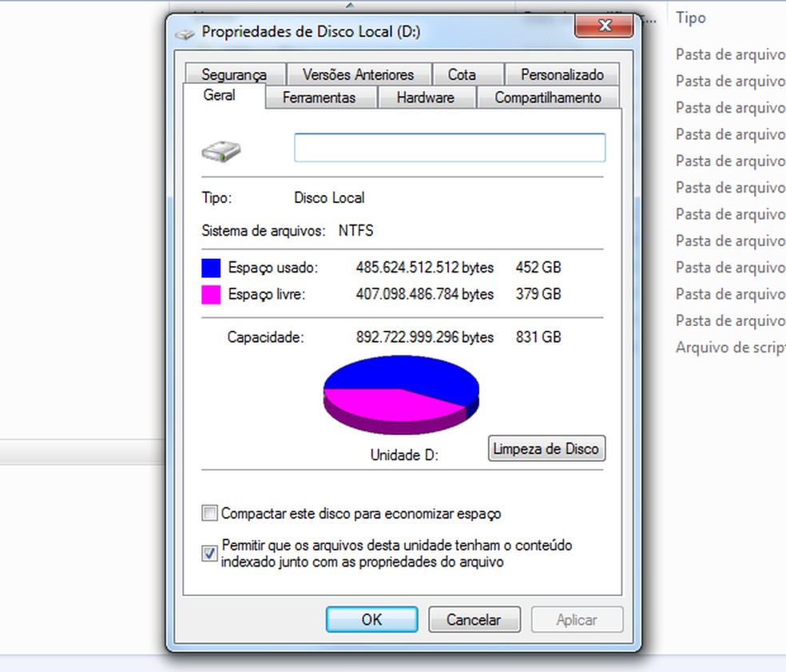Screen dimensions: 786x672
Task: Click the Cancelar button
Action: click(474, 620)
